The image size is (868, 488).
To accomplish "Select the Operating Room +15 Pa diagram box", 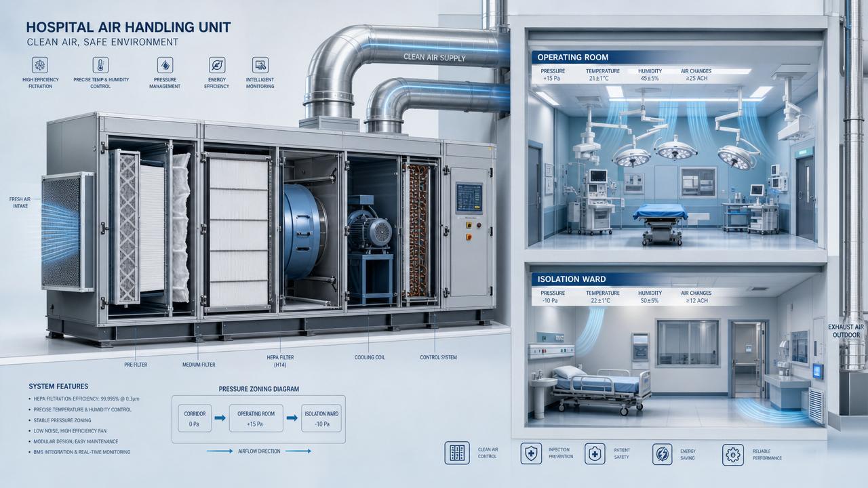I will (x=256, y=418).
